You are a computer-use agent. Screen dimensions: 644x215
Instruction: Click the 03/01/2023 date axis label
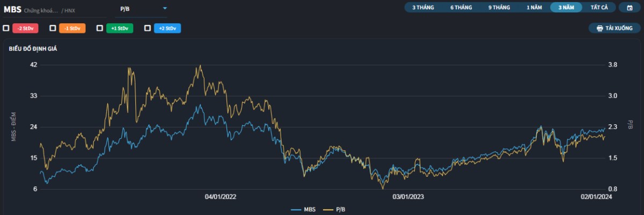408,197
